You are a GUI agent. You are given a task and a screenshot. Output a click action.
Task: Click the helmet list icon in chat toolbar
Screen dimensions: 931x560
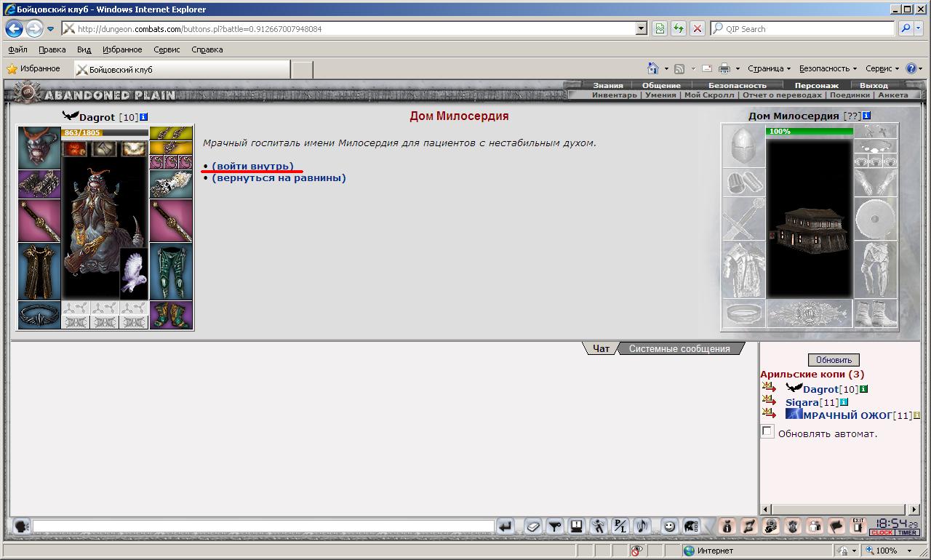[x=691, y=526]
